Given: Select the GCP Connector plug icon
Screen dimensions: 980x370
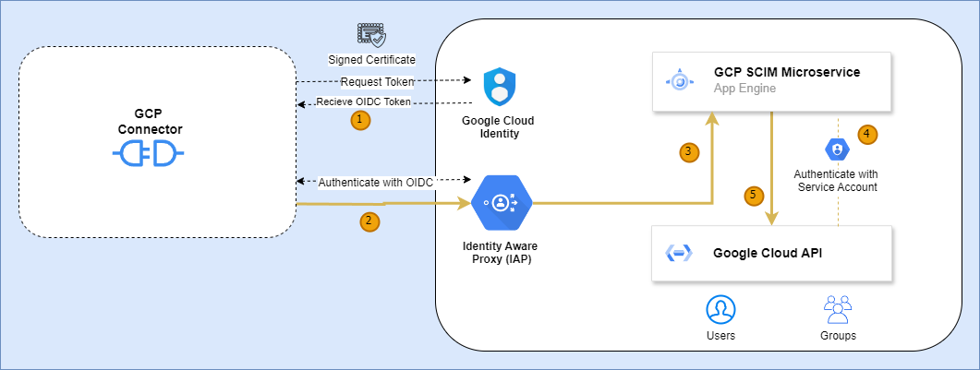Looking at the screenshot, I should [x=150, y=153].
